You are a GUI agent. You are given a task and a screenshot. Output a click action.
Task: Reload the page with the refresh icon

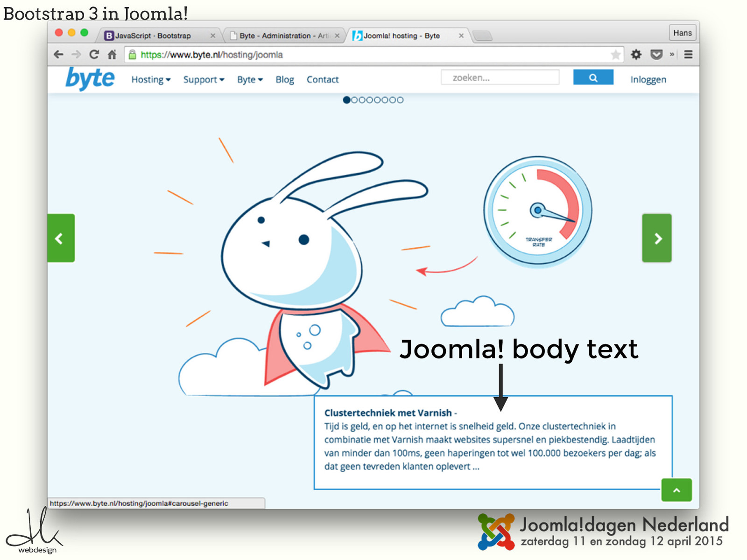tap(94, 55)
